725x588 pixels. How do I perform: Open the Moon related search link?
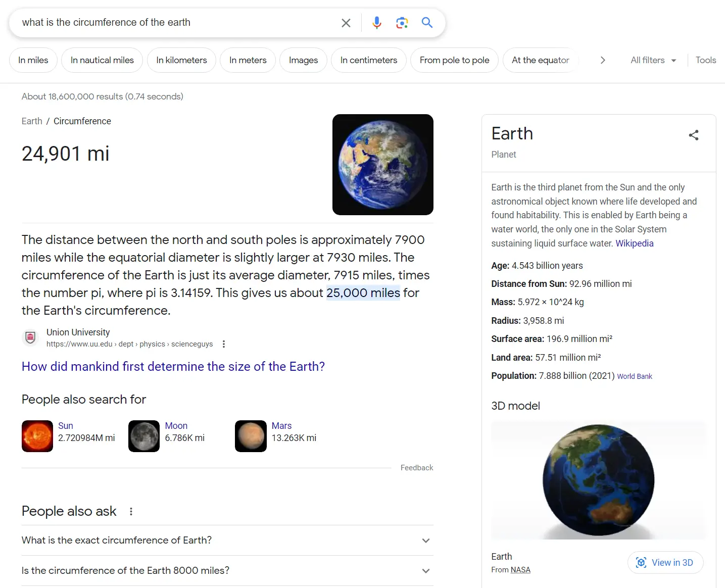point(176,426)
